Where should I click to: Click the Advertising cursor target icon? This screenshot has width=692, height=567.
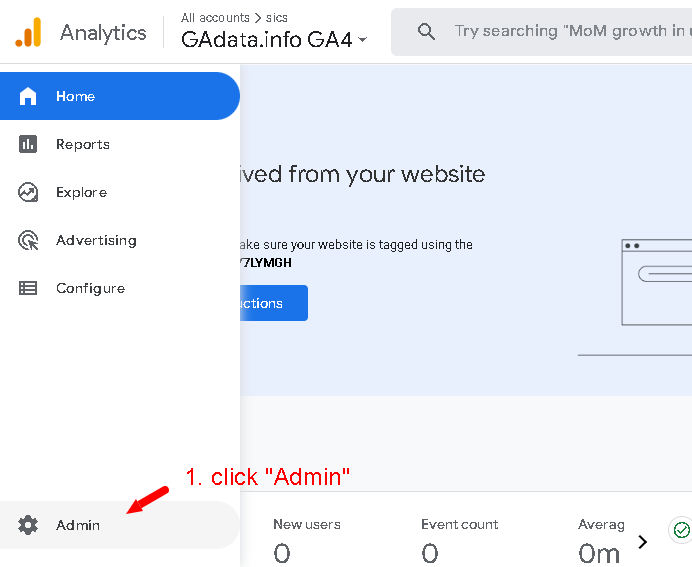pos(28,240)
